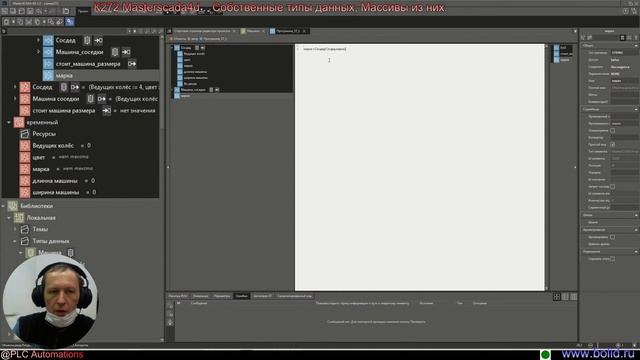Close the Программа_ST_1 editor tab
The image size is (640, 360).
(304, 31)
